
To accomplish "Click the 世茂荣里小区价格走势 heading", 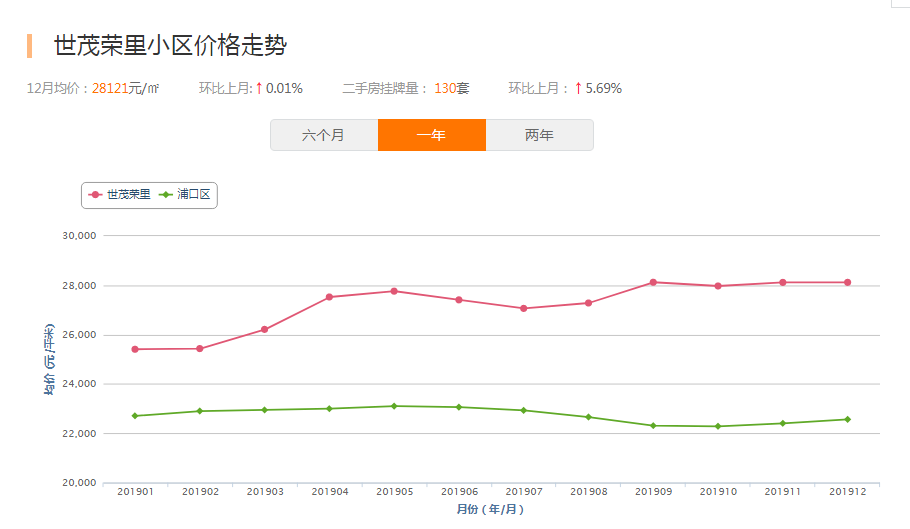I will coord(170,46).
